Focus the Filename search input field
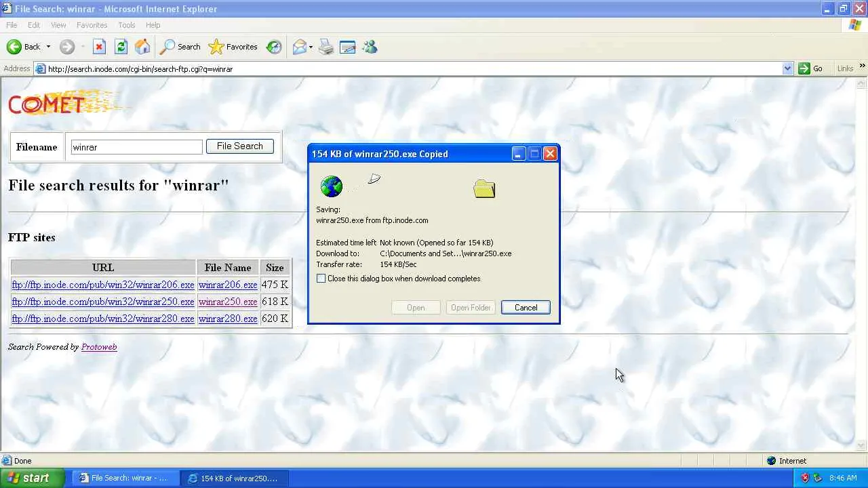The width and height of the screenshot is (868, 488). [136, 147]
